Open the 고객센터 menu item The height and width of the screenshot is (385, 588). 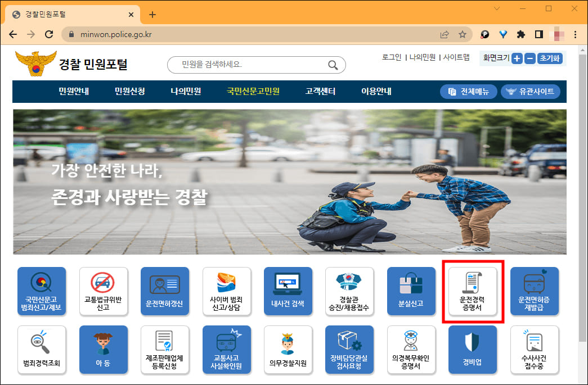pyautogui.click(x=316, y=90)
